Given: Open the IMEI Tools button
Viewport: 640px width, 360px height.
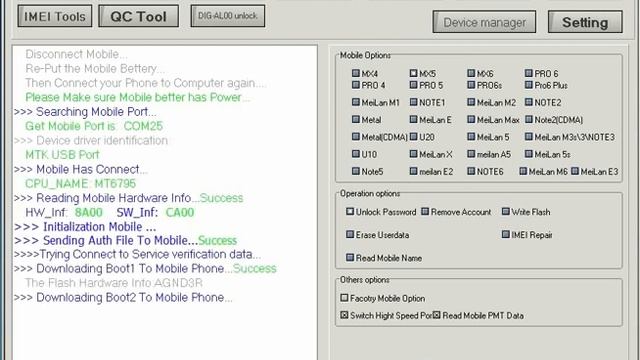Looking at the screenshot, I should tap(55, 16).
